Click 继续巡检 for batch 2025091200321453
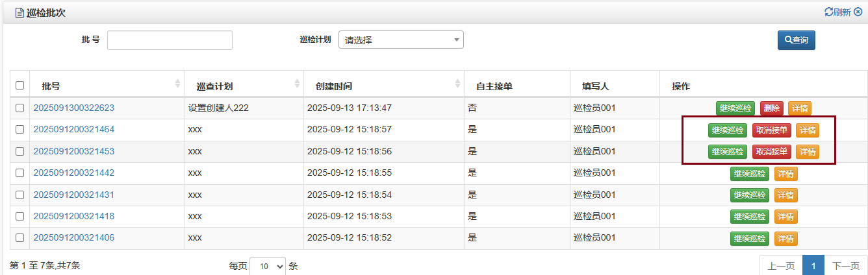This screenshot has height=275, width=868. pos(728,152)
